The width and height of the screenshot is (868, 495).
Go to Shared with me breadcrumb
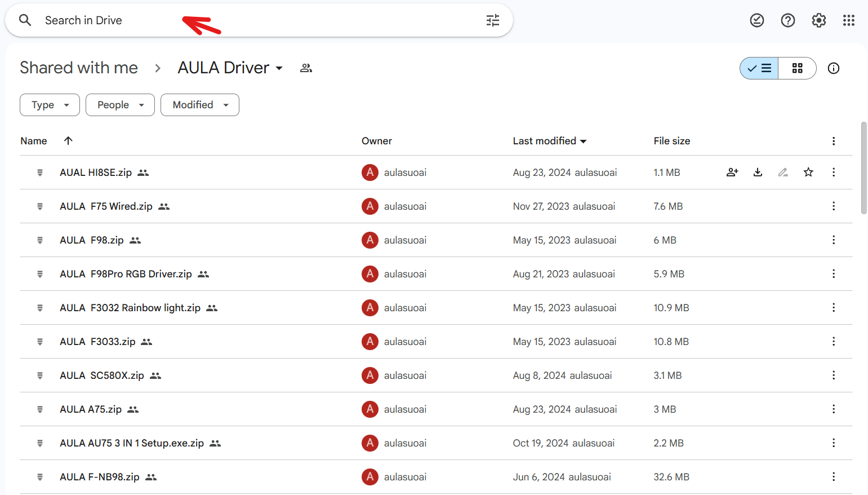coord(79,68)
